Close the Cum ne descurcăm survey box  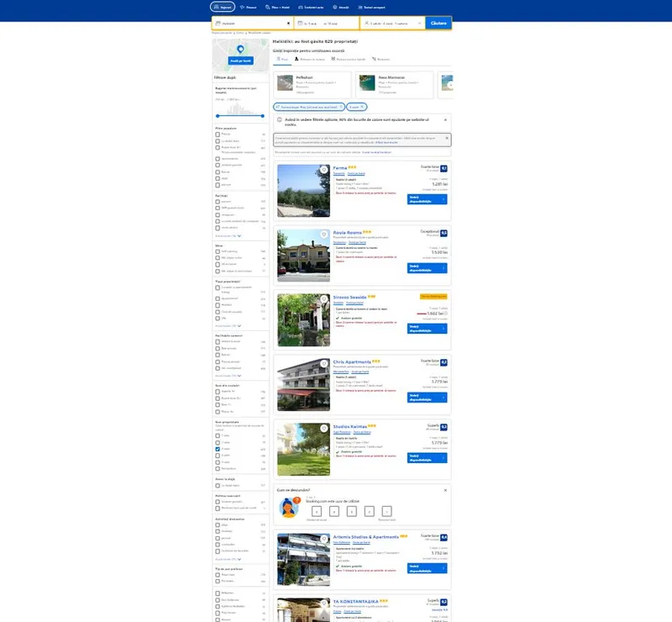click(x=445, y=490)
